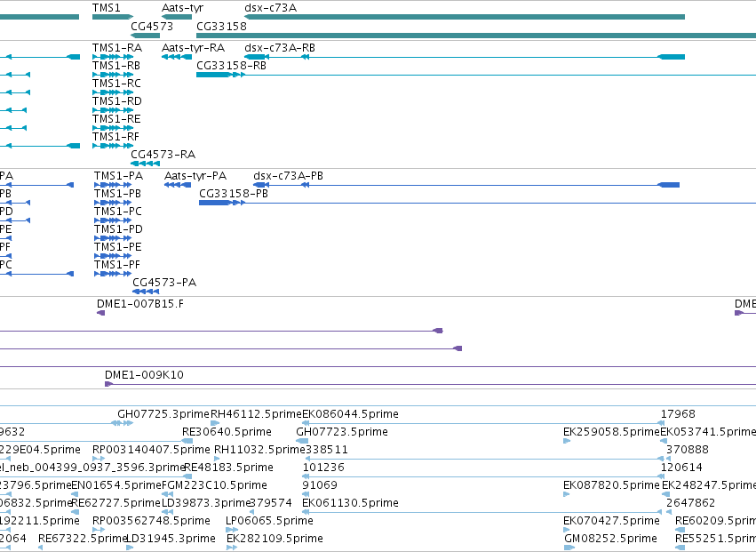Select the CG4573-RA transcript

click(145, 164)
